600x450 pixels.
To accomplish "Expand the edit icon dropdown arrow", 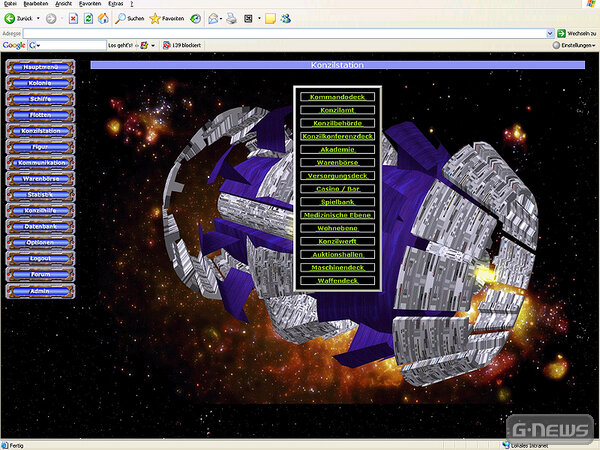I will pyautogui.click(x=259, y=18).
